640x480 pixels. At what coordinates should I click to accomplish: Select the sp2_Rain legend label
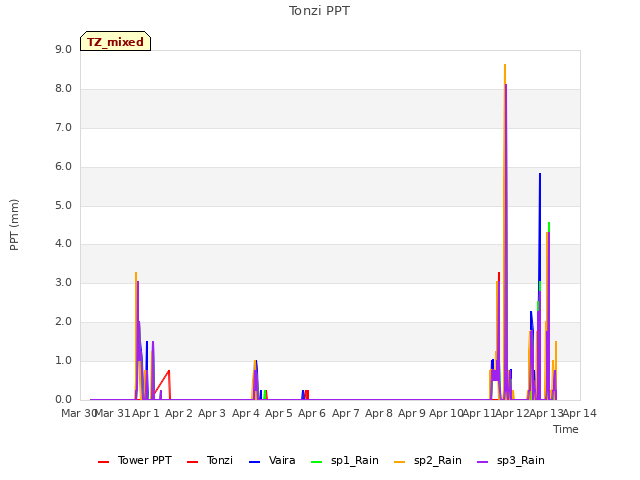[438, 461]
